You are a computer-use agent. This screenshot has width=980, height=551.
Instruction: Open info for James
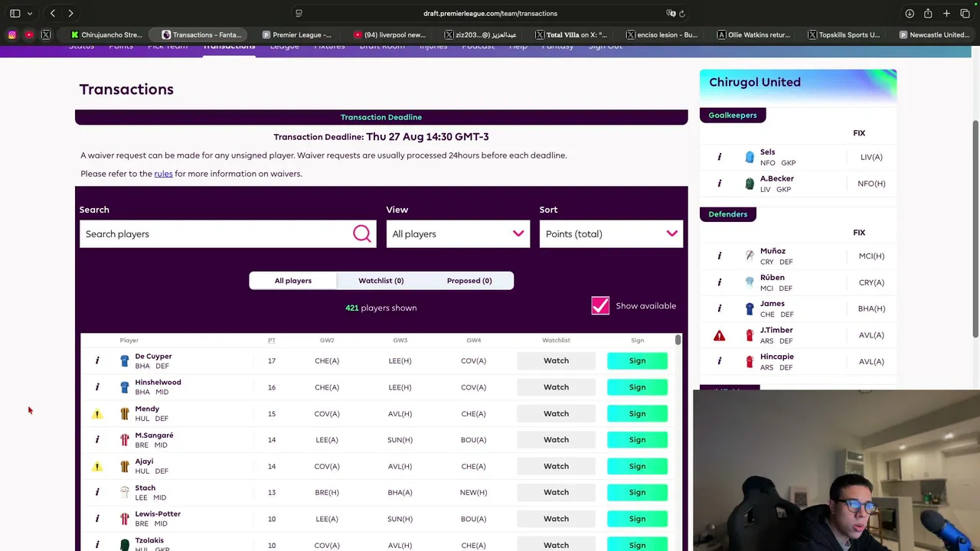pos(720,308)
